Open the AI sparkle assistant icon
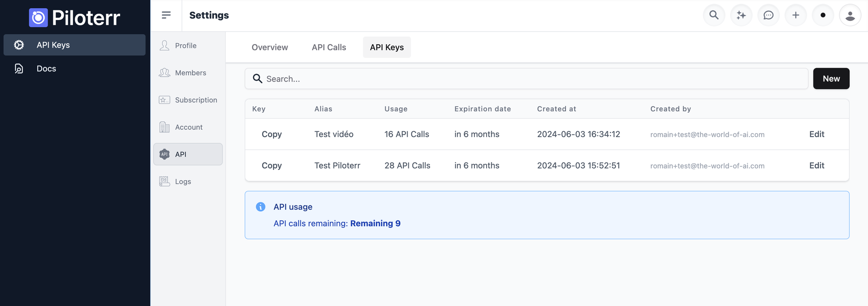868x306 pixels. point(741,15)
